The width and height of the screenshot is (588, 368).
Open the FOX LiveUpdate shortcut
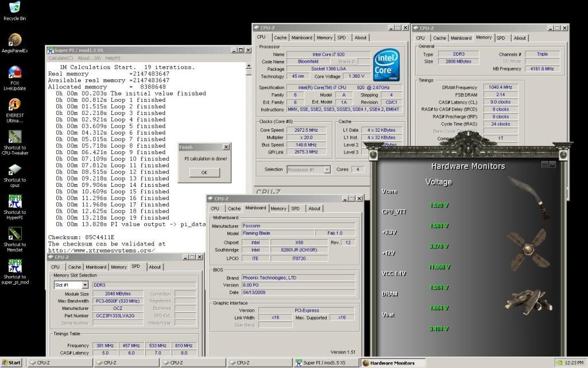pyautogui.click(x=14, y=72)
